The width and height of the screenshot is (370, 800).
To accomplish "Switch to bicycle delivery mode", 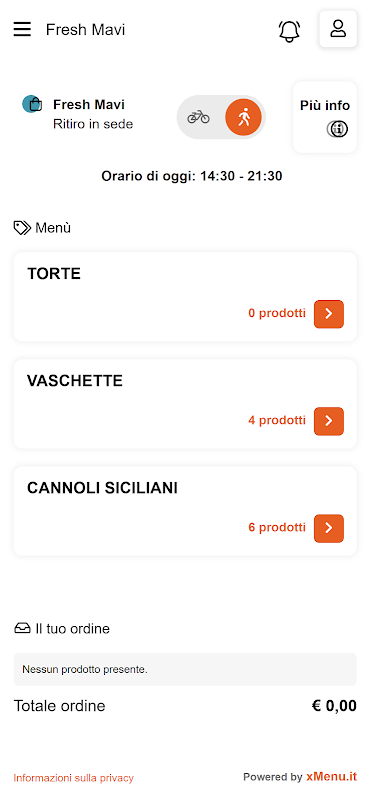I will [199, 117].
